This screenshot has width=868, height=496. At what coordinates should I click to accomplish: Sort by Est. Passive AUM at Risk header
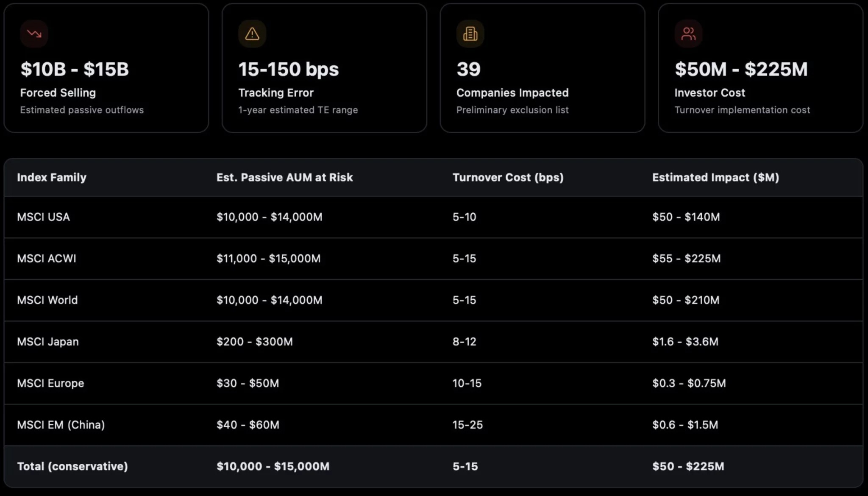coord(284,177)
